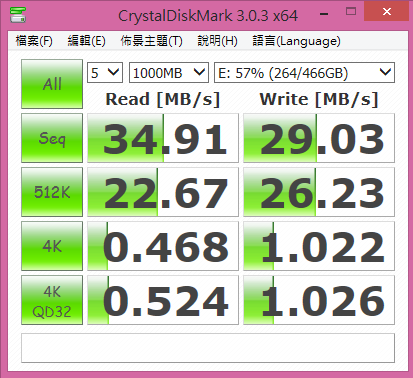Start the 512K benchmark test
The width and height of the screenshot is (413, 378).
pos(52,192)
